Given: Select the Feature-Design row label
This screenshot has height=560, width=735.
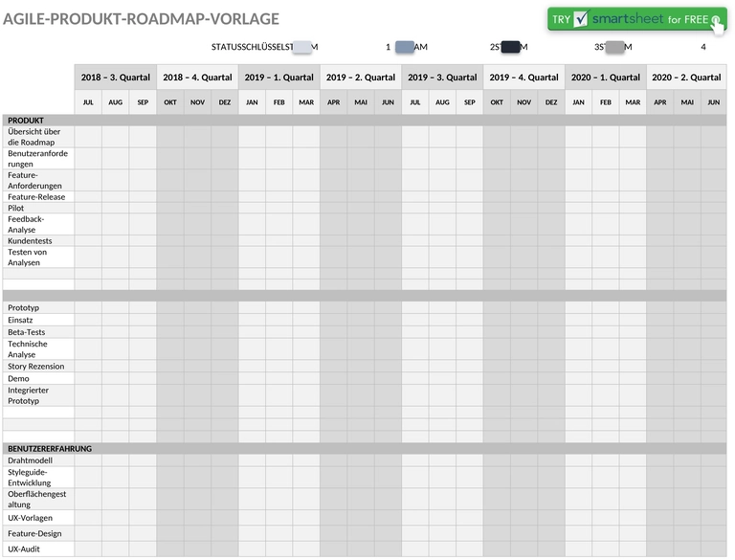Looking at the screenshot, I should coord(38,533).
